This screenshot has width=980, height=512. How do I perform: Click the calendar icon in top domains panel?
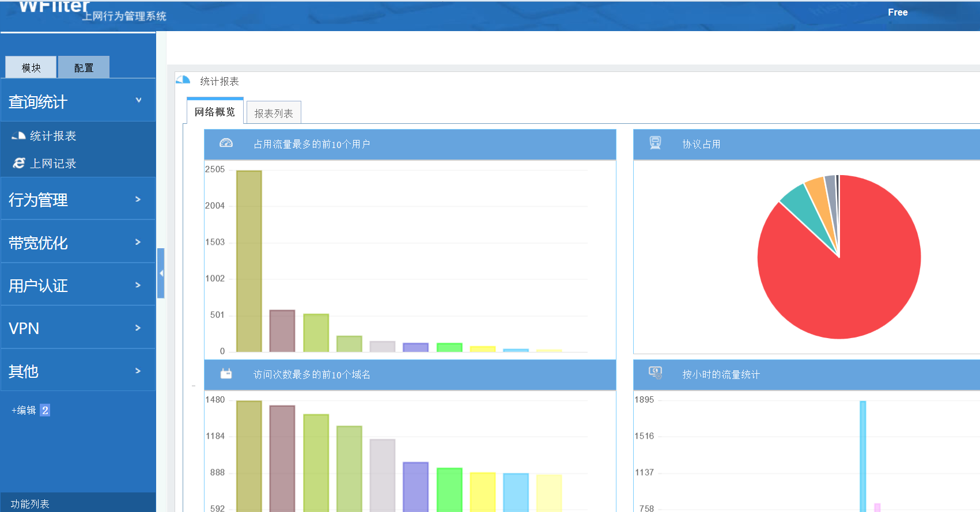[x=226, y=374]
